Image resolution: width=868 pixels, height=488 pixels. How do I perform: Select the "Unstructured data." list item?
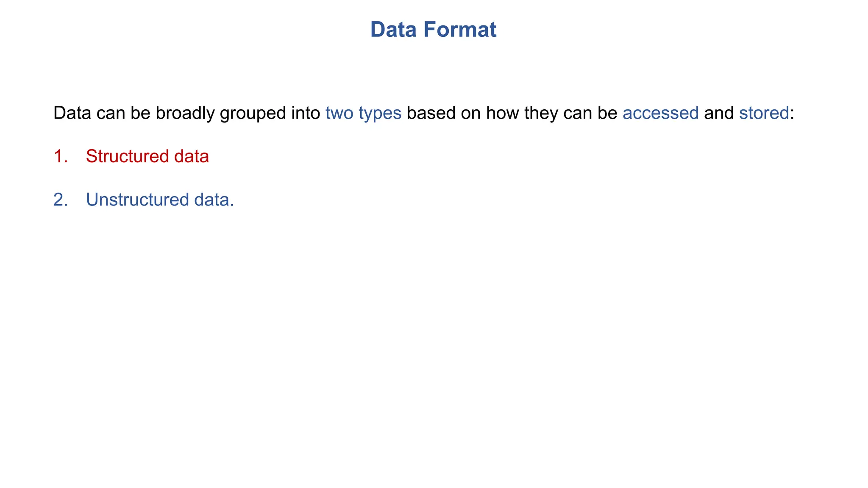coord(160,200)
